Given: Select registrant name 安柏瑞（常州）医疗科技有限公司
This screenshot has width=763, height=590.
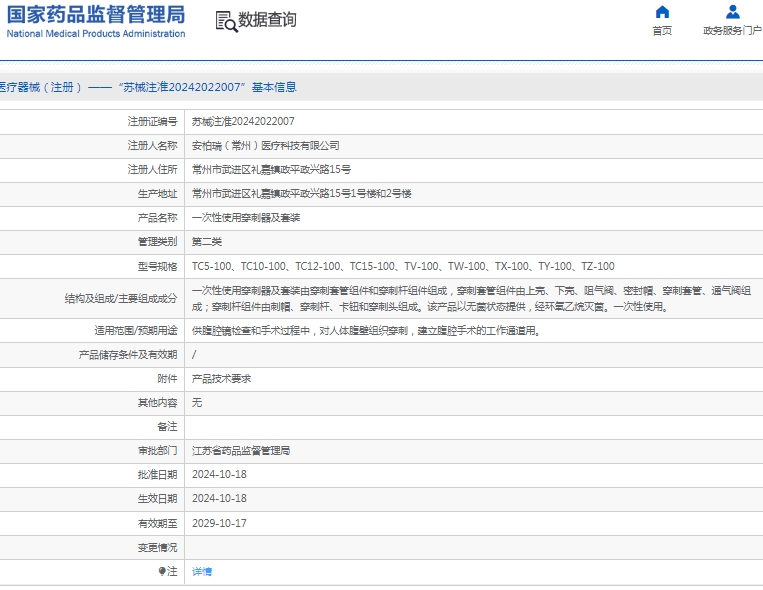Looking at the screenshot, I should click(x=265, y=146).
